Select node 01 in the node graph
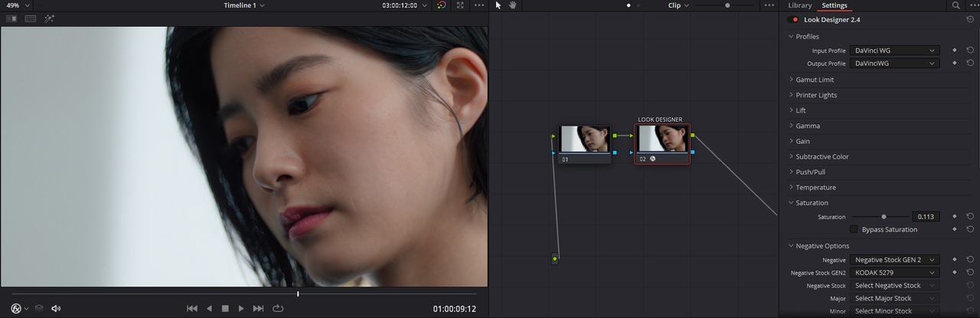Image resolution: width=980 pixels, height=318 pixels. [x=584, y=144]
